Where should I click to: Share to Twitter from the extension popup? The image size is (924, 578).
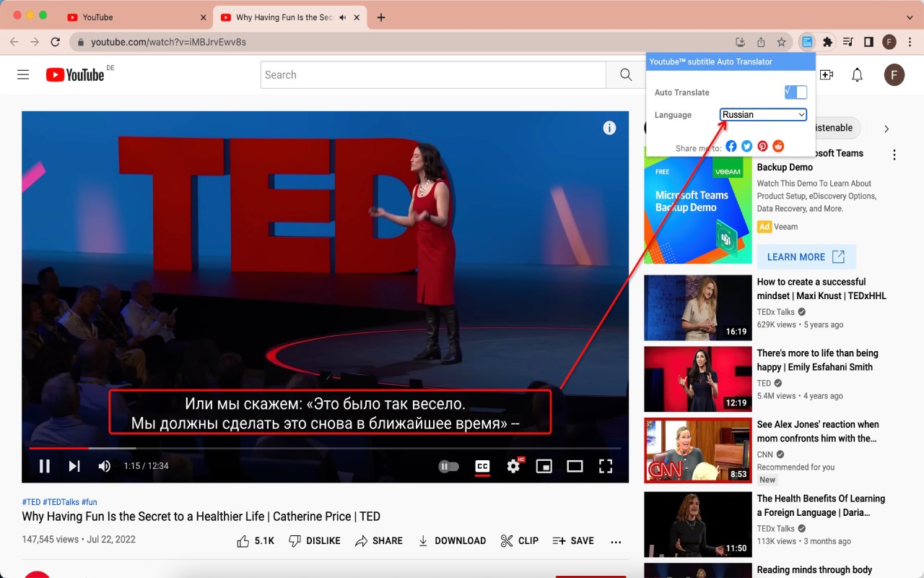tap(747, 146)
